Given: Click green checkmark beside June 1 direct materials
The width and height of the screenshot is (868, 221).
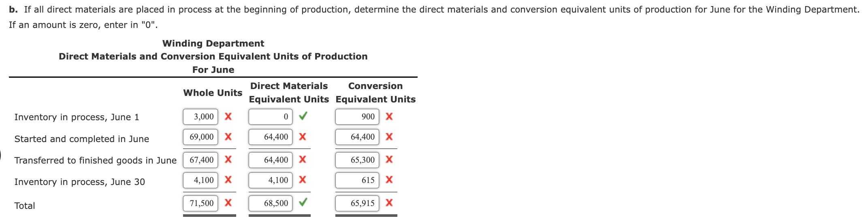Looking at the screenshot, I should pyautogui.click(x=303, y=117).
